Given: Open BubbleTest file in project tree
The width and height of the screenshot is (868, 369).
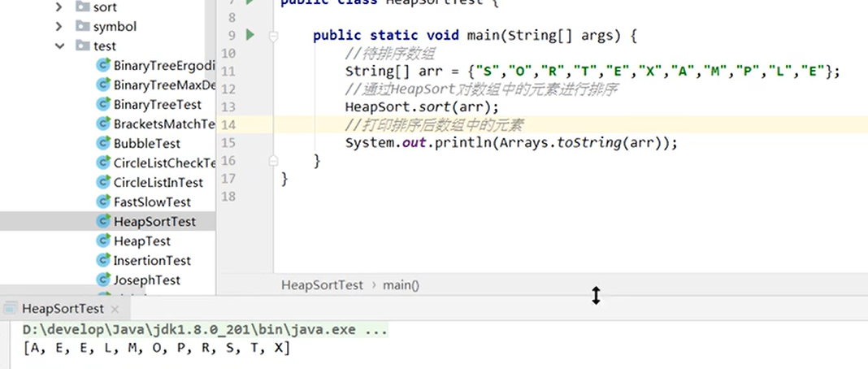Looking at the screenshot, I should tap(147, 143).
